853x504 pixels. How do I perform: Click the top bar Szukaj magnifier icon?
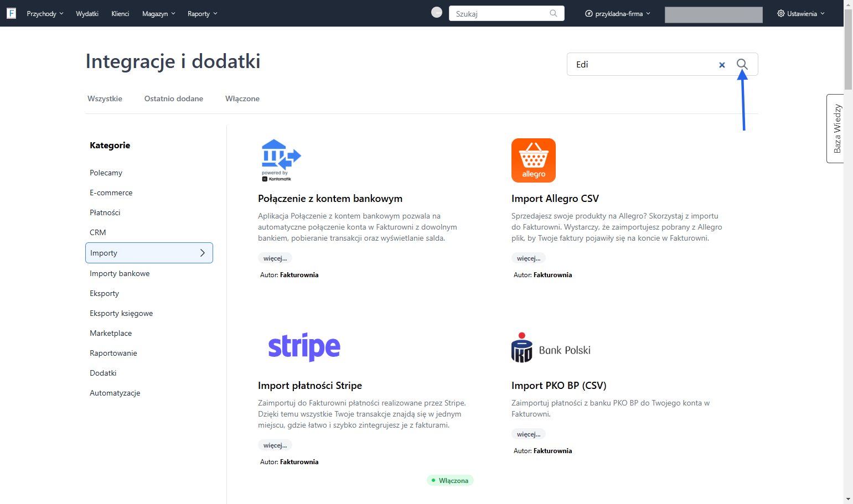[554, 13]
